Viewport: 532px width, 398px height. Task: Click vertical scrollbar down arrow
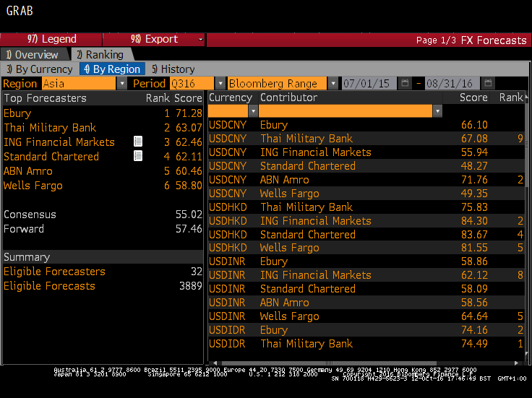[x=526, y=354]
